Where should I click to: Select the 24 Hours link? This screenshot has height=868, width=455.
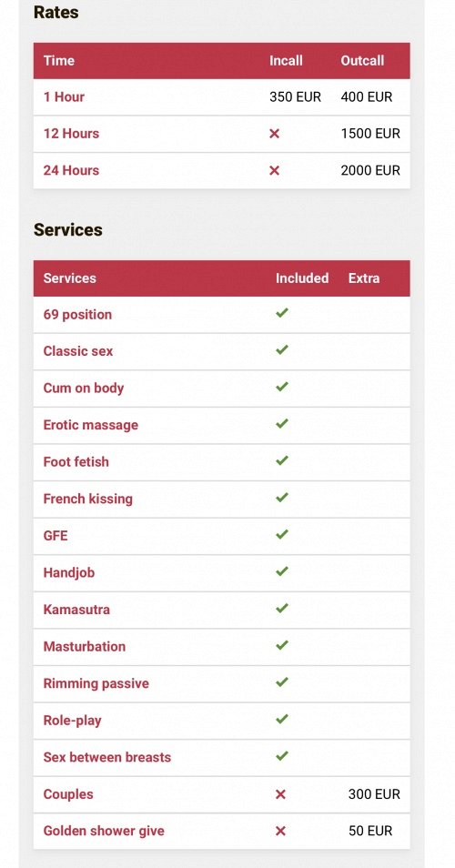[71, 170]
